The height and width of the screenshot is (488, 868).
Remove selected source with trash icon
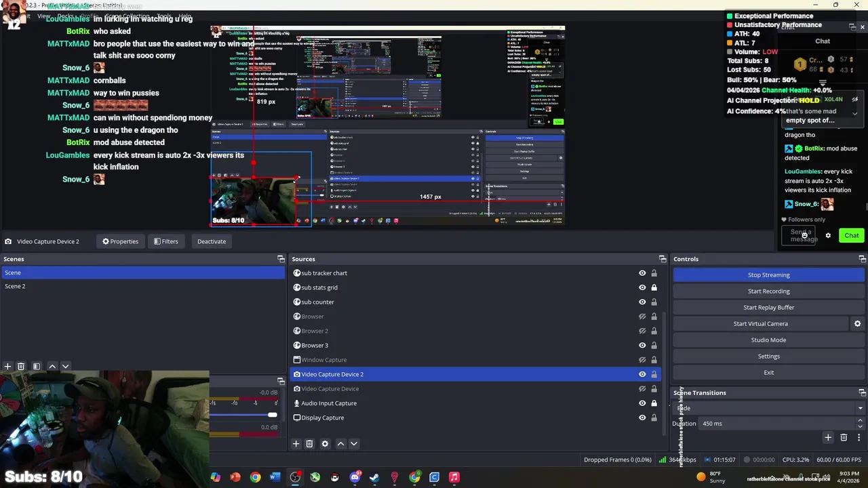pyautogui.click(x=309, y=443)
